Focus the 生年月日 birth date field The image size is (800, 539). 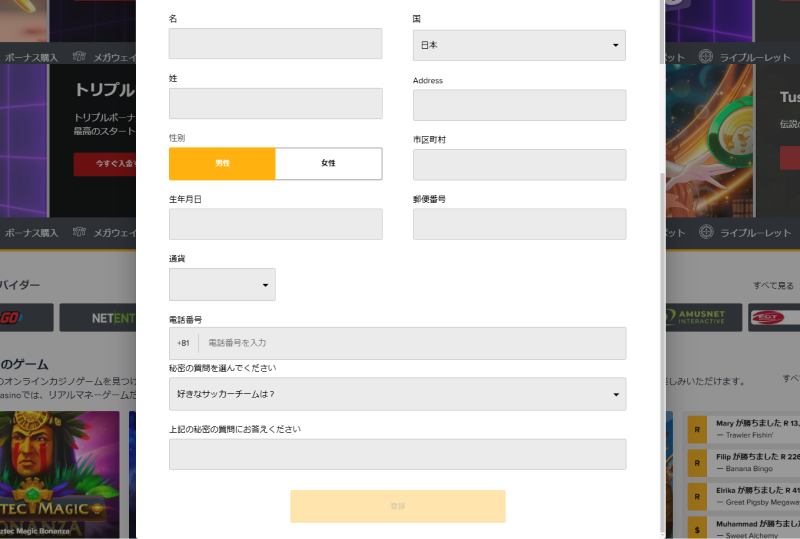coord(275,224)
